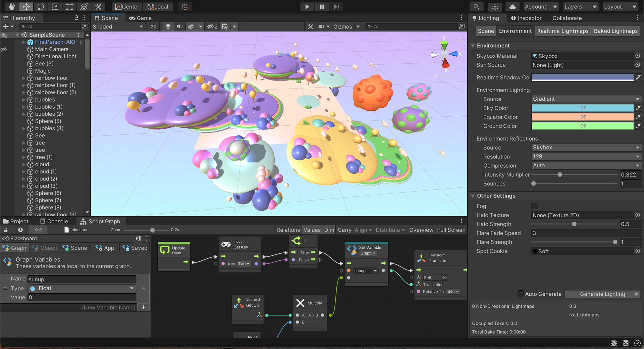The height and width of the screenshot is (349, 644).
Task: Select Directional Light in hierarchy
Action: tap(56, 56)
